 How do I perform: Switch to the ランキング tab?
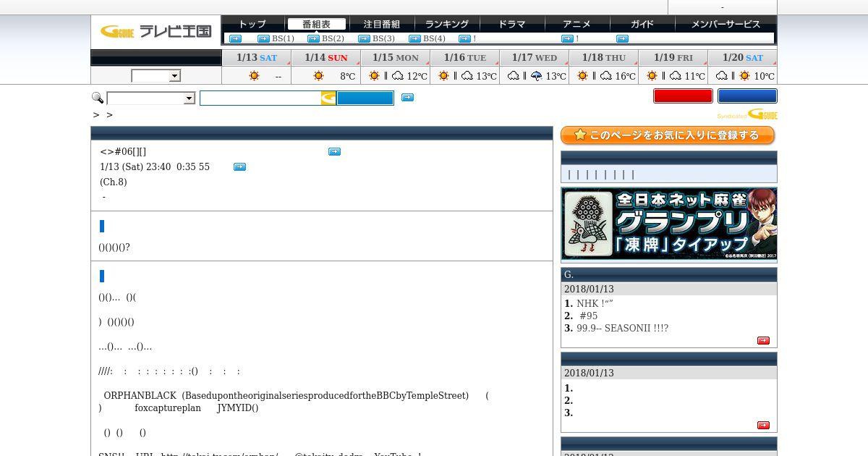(446, 24)
